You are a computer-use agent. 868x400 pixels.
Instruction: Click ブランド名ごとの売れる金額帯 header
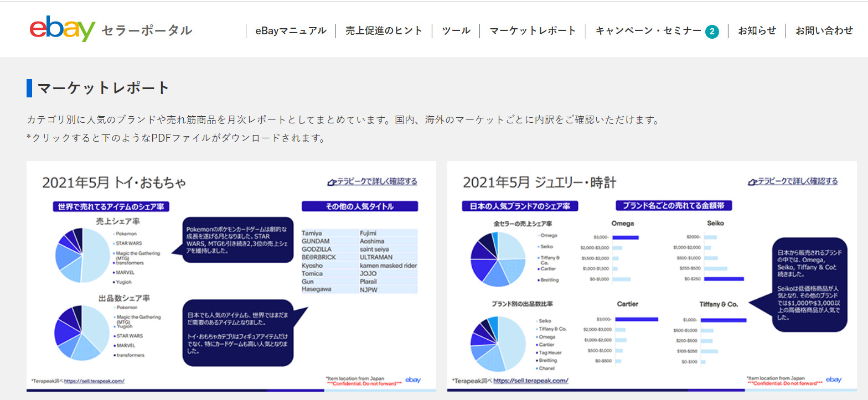point(674,205)
